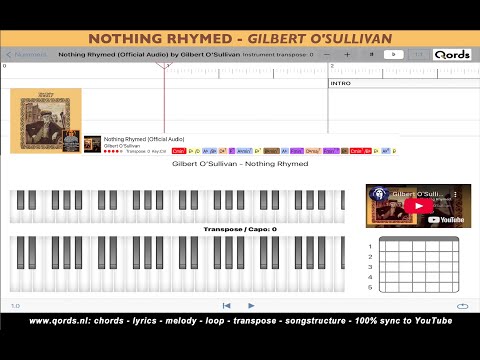The width and height of the screenshot is (480, 360).
Task: Click the small song thumbnail beside the title
Action: pyautogui.click(x=92, y=144)
